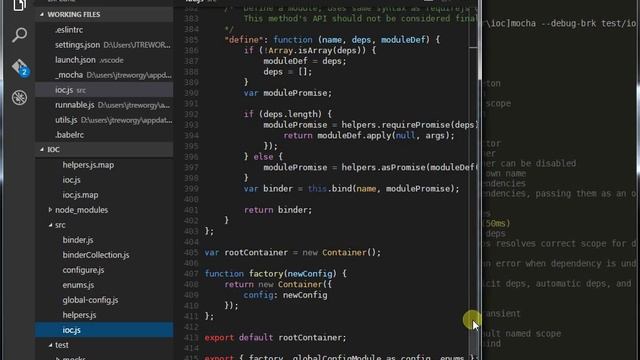This screenshot has height=360, width=640.
Task: Open the Search view icon
Action: click(x=19, y=35)
